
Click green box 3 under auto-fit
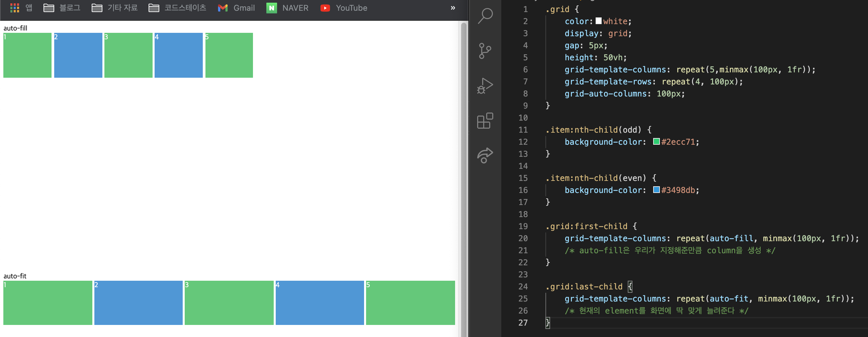pos(229,303)
